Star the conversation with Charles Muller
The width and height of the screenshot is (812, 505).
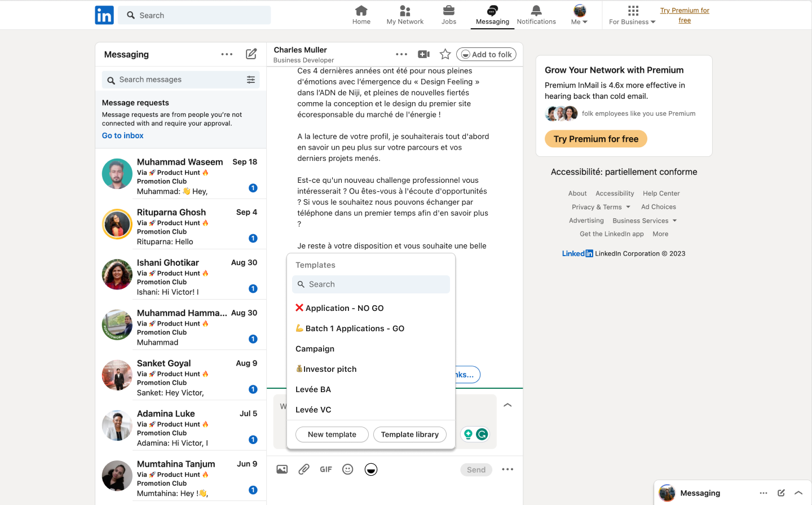tap(445, 54)
